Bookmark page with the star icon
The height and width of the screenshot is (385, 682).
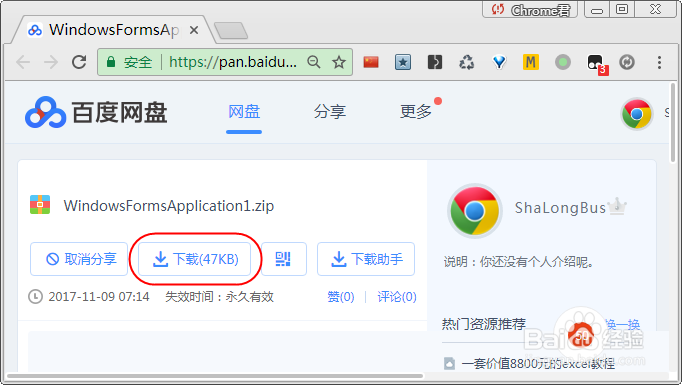(339, 62)
